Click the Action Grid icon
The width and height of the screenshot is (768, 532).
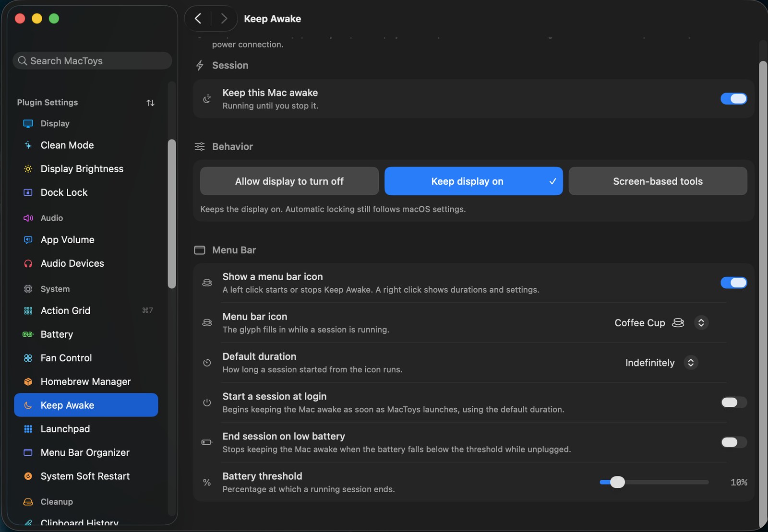point(28,311)
